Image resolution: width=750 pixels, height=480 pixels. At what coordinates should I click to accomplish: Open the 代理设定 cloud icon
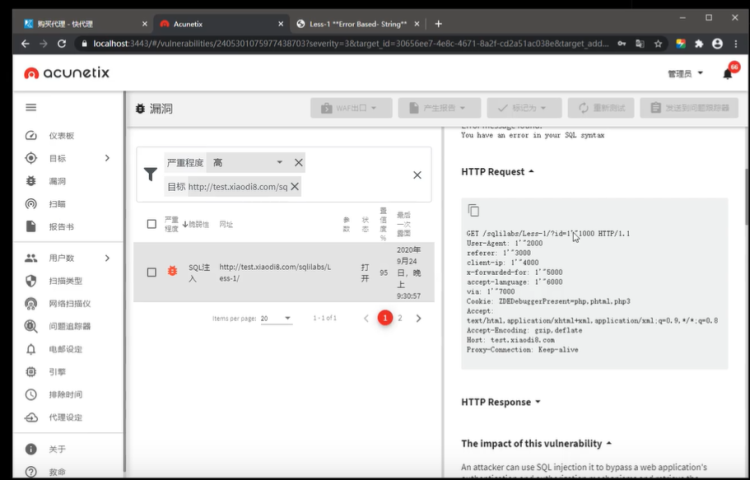click(x=31, y=417)
